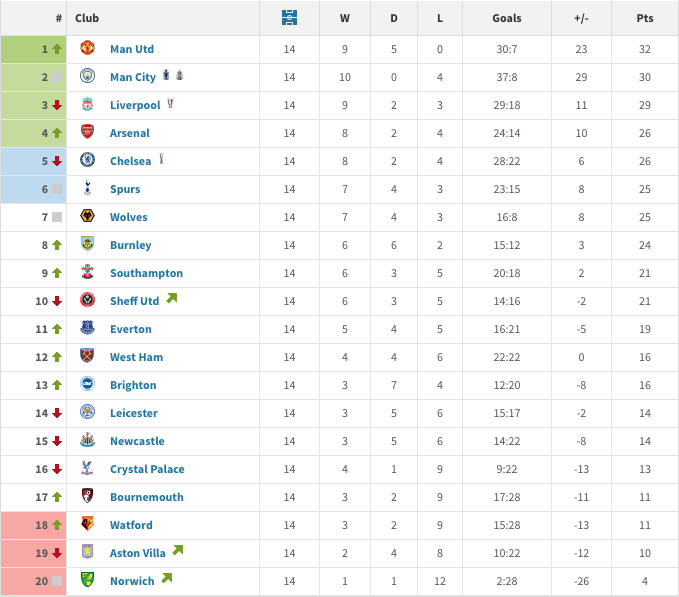Viewport: 679px width, 597px height.
Task: Click the green up arrow next to Arsenal
Action: coord(57,133)
